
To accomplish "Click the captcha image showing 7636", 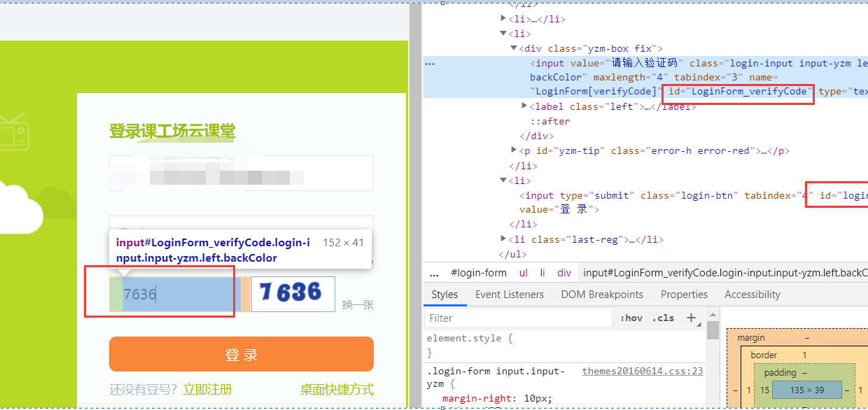I will 293,293.
